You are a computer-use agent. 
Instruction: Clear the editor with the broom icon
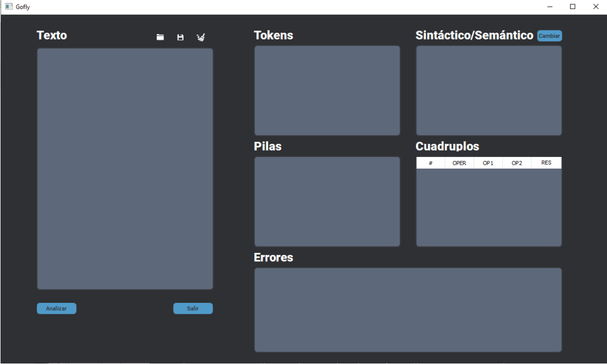pyautogui.click(x=201, y=37)
